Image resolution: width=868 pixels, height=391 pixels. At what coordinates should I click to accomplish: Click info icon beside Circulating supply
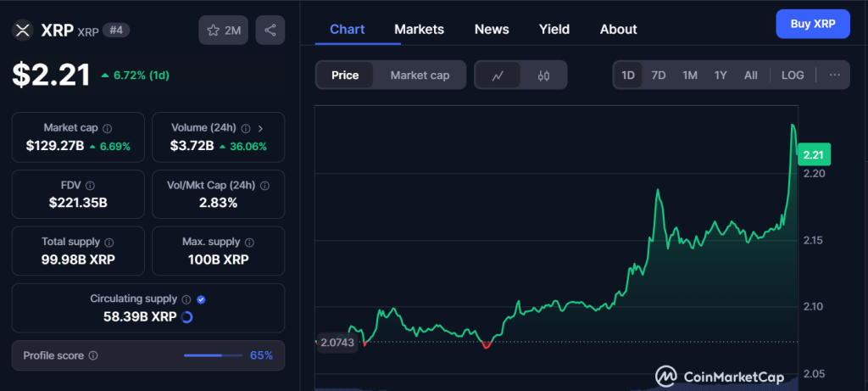tap(186, 299)
